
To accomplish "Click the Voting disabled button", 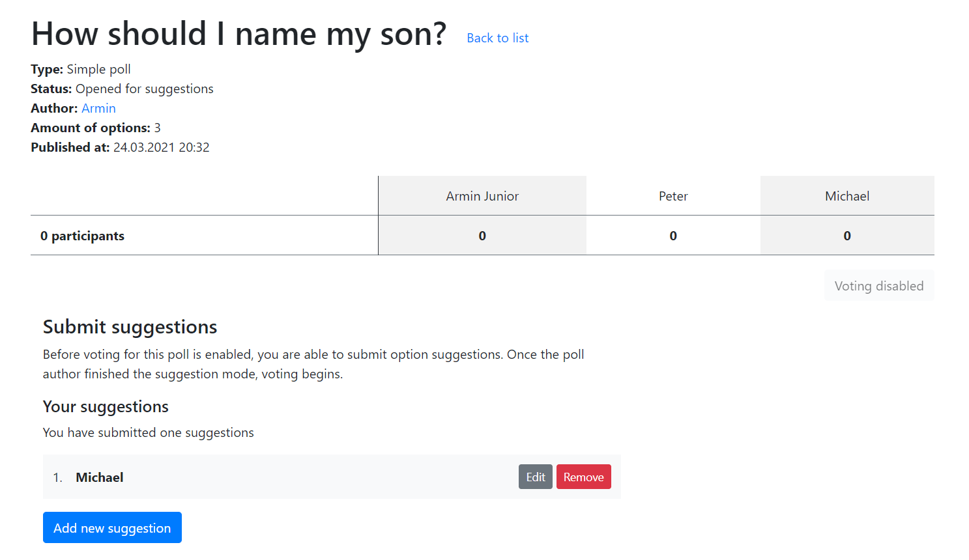I will click(878, 286).
